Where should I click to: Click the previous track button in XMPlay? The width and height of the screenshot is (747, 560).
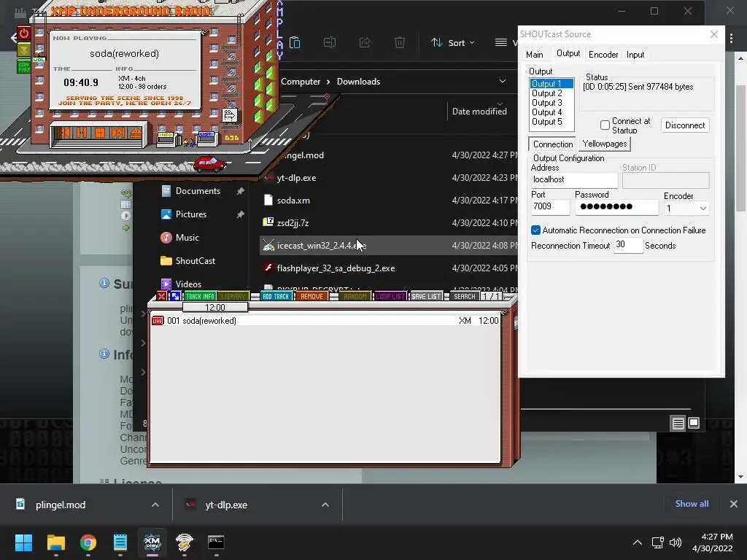coord(65,133)
